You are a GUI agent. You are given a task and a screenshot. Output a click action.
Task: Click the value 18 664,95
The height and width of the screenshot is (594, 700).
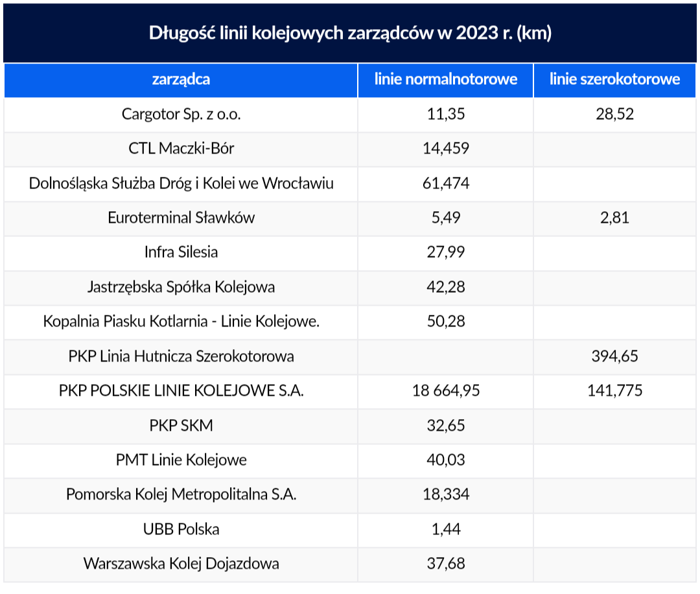click(445, 391)
